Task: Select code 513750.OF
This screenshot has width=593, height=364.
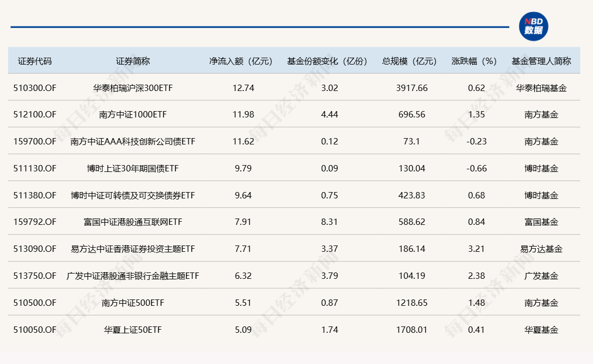Action: click(35, 276)
